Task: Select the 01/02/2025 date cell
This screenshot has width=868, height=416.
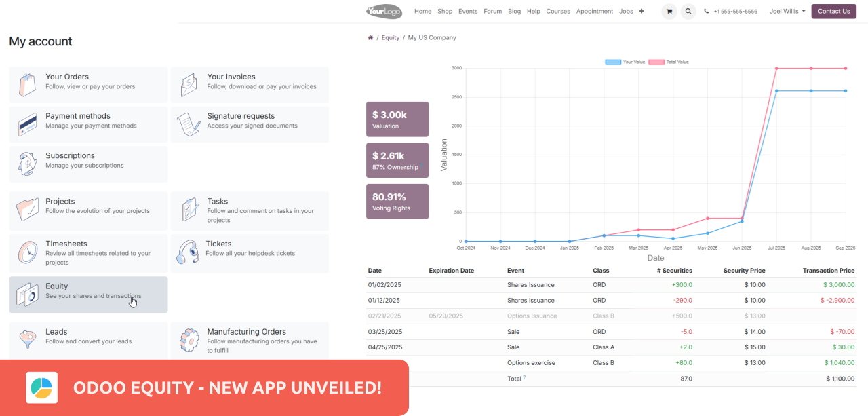Action: pyautogui.click(x=384, y=285)
